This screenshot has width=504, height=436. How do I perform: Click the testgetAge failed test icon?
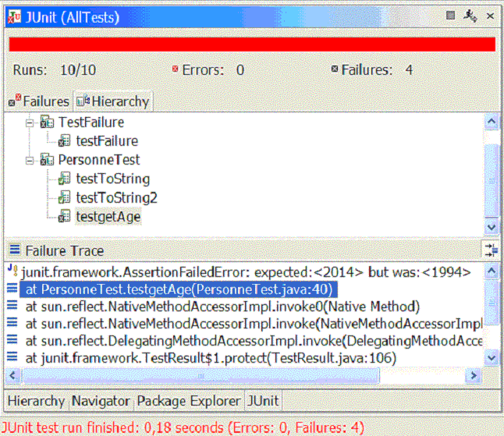click(x=65, y=216)
